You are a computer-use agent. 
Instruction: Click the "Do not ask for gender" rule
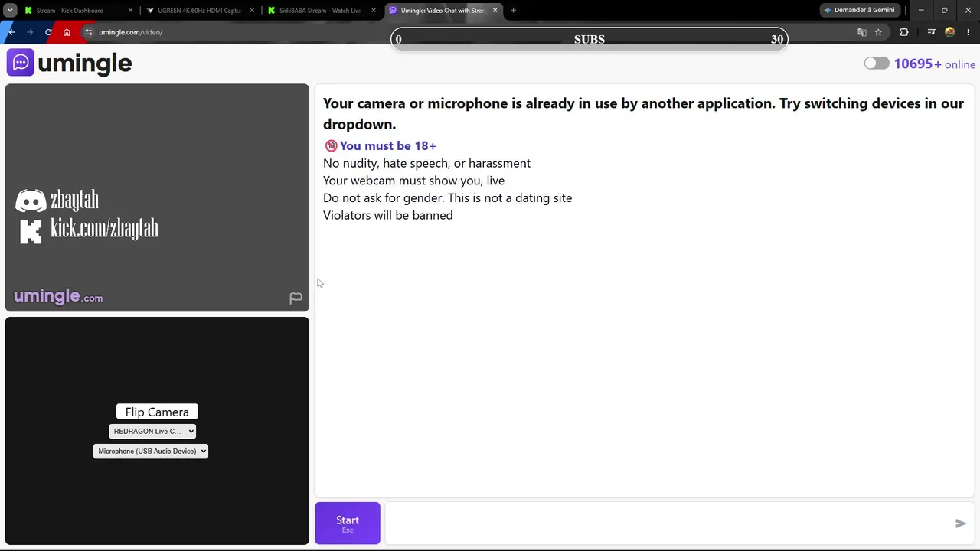point(447,197)
